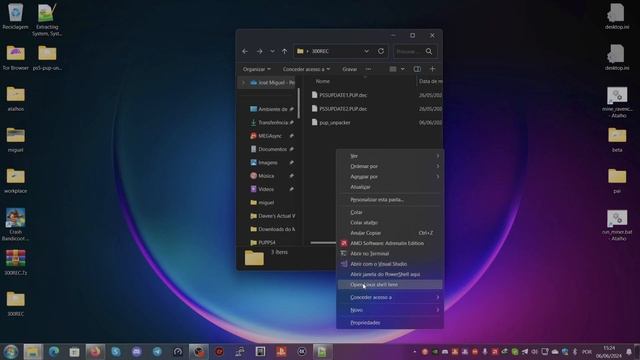Open File Explorer from taskbar
This screenshot has height=360, width=640.
click(x=33, y=352)
